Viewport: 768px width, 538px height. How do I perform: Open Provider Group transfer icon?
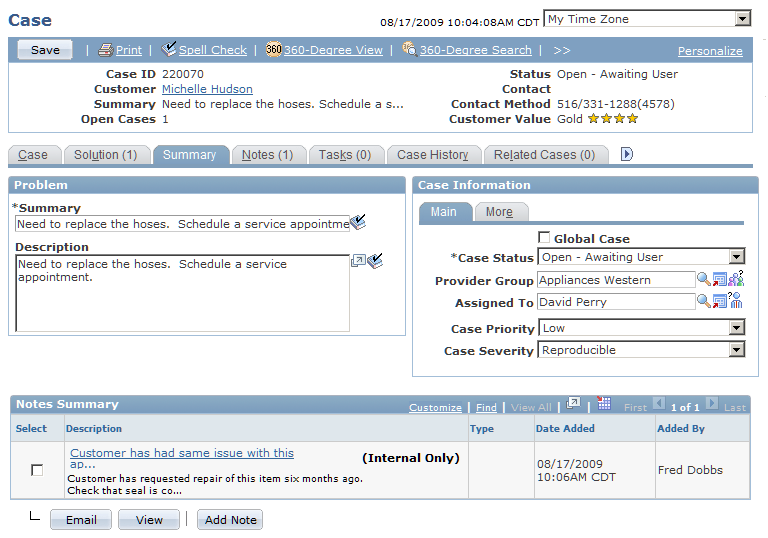(x=720, y=279)
